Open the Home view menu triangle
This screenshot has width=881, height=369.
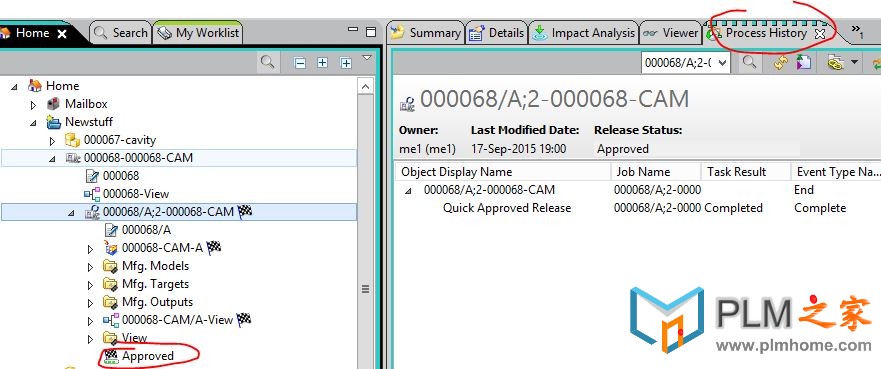click(x=367, y=58)
